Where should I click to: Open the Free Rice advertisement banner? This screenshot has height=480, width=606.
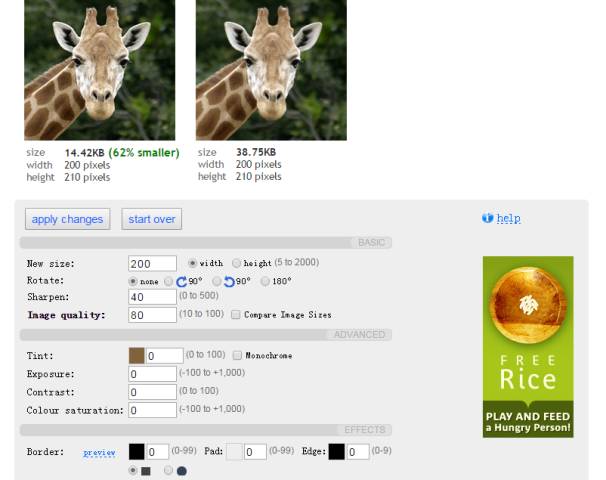coord(528,347)
